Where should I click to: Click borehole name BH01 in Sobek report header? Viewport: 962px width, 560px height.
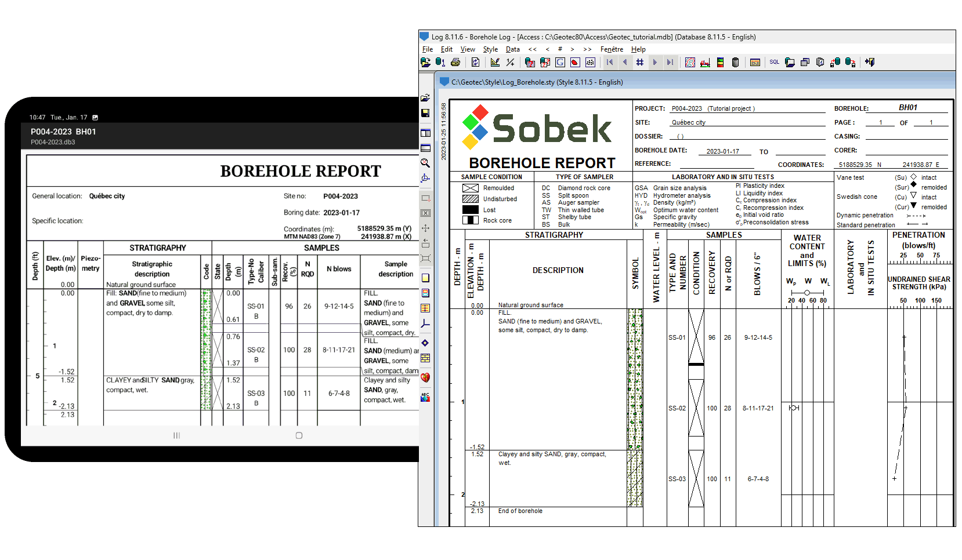point(908,107)
